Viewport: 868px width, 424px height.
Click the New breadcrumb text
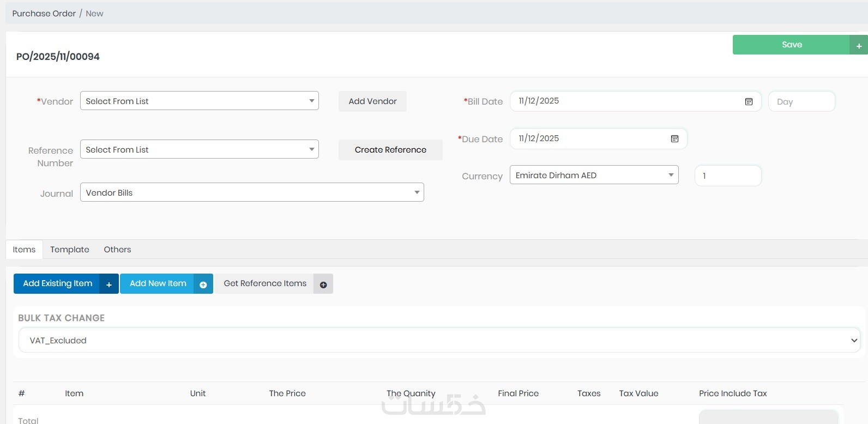click(94, 14)
